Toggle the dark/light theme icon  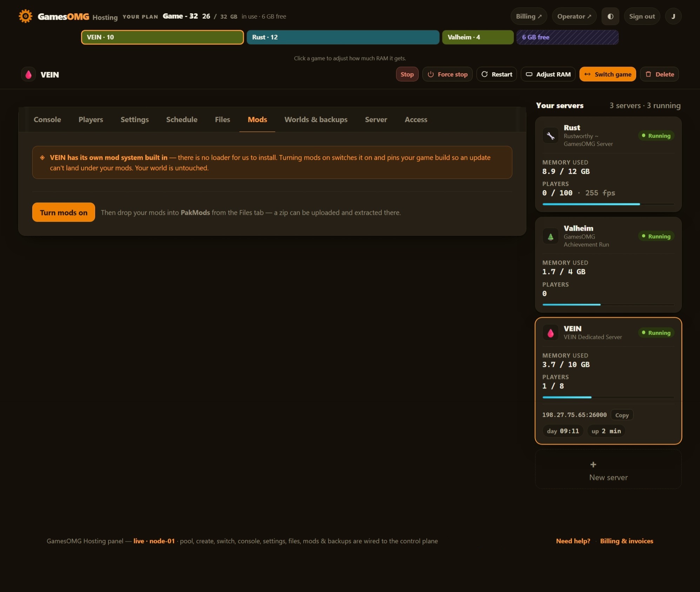click(x=610, y=16)
